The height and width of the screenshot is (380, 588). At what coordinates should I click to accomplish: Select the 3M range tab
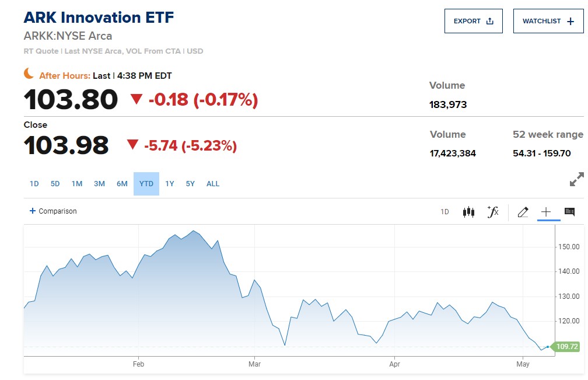click(99, 184)
